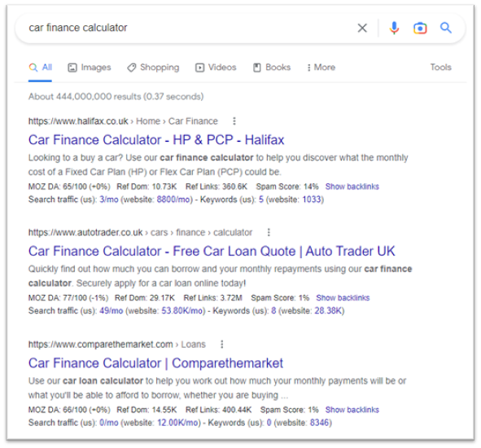Viewport: 481px width, 448px height.
Task: Show backlinks for the Halifax result
Action: click(x=352, y=187)
